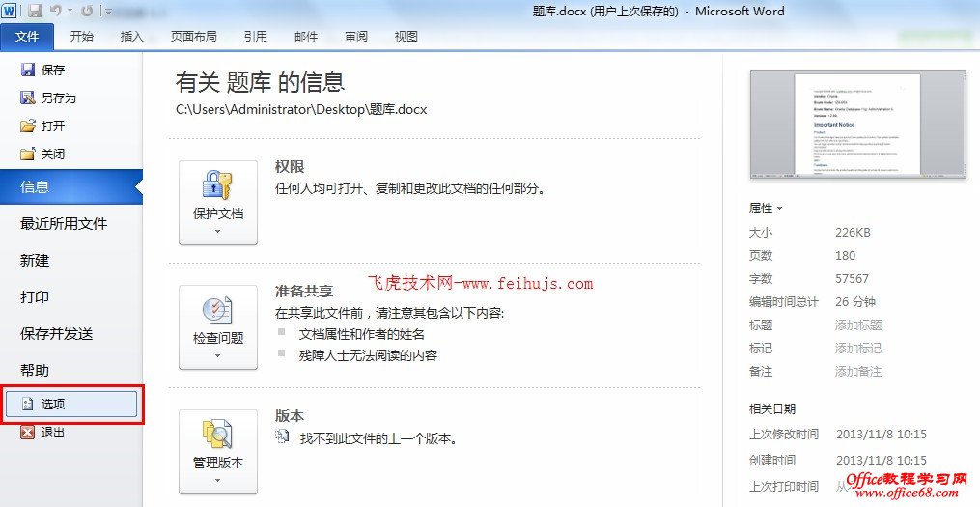Switch to the 审阅 ribbon tab
This screenshot has height=507, width=980.
pos(356,37)
